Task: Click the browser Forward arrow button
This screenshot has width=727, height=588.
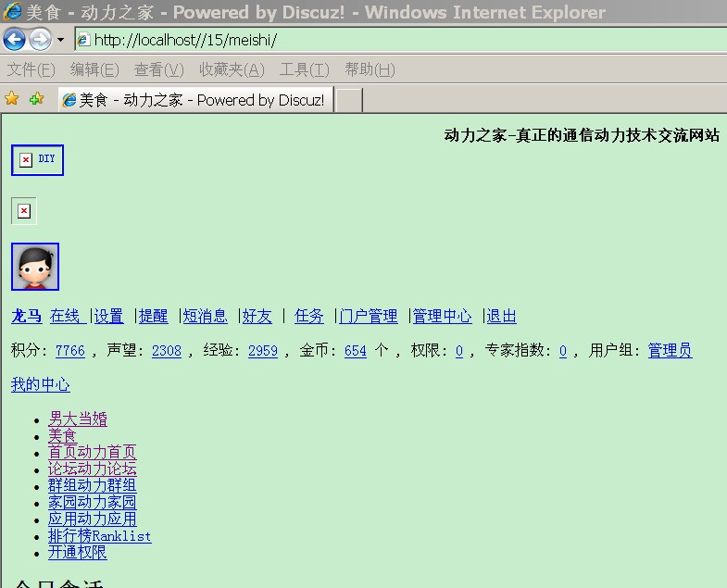Action: tap(41, 40)
